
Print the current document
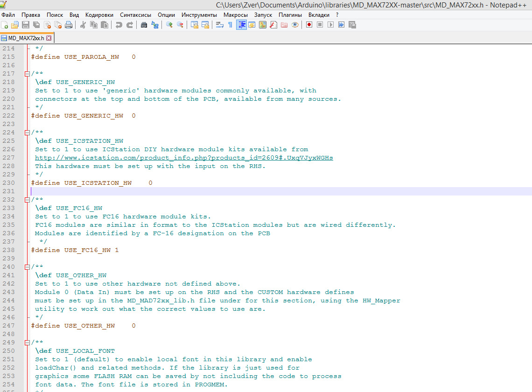(x=69, y=25)
